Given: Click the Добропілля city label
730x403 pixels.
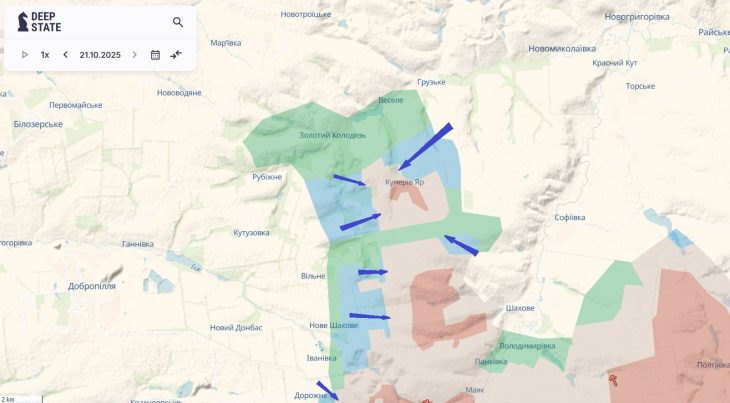Looking at the screenshot, I should coord(92,286).
